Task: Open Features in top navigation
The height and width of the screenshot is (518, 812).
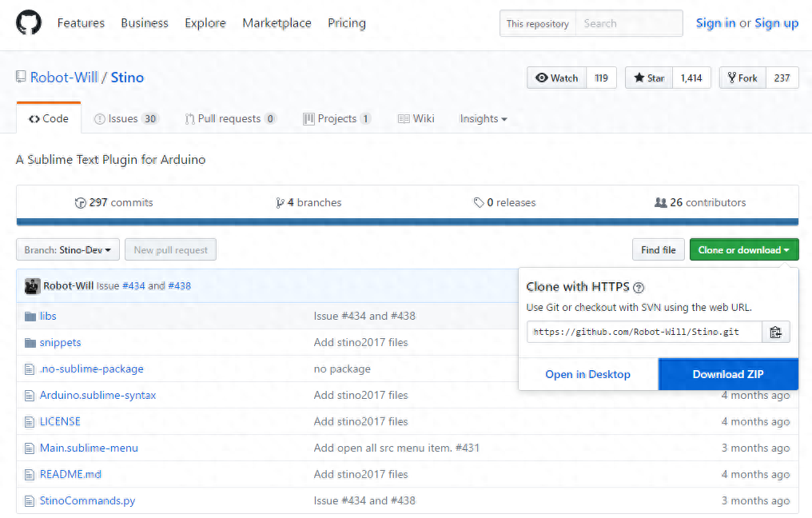Action: tap(81, 23)
